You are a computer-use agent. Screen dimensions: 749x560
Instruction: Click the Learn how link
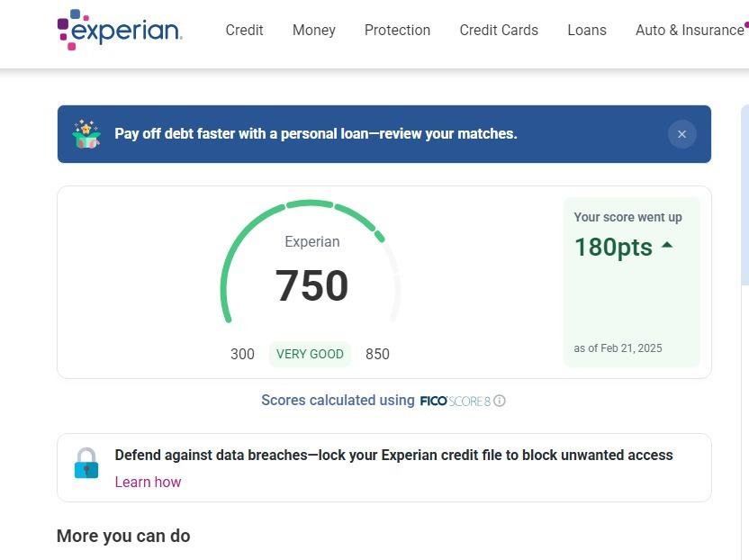pyautogui.click(x=148, y=482)
